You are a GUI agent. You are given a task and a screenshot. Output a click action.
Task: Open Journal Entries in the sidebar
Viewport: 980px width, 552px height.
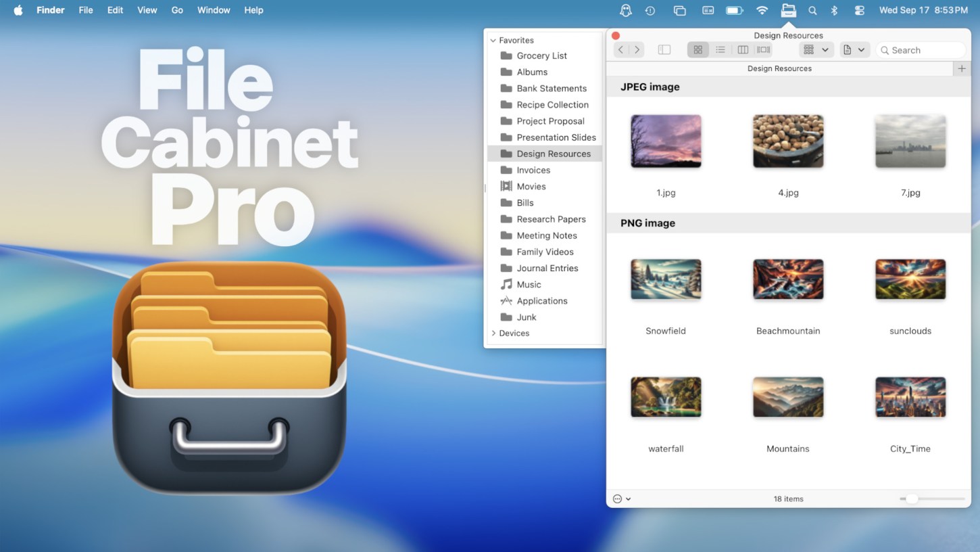point(544,268)
